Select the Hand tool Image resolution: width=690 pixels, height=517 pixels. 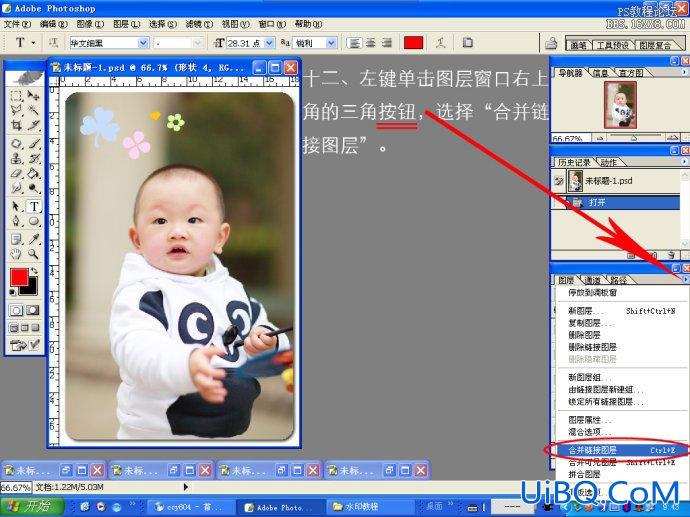tap(16, 254)
